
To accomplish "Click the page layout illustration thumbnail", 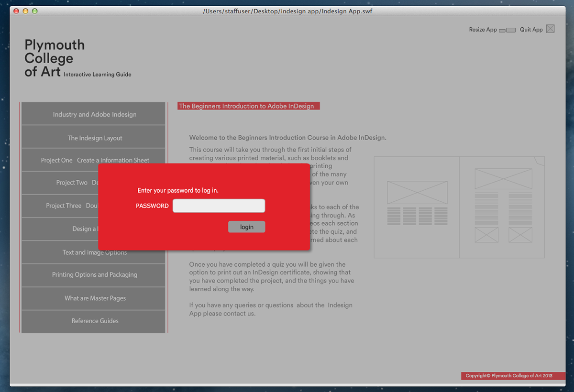I will coord(459,207).
